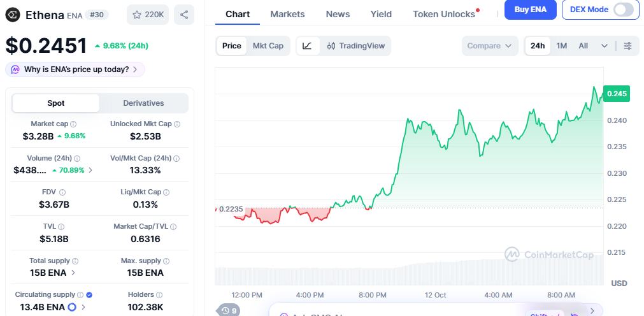
Task: Open the Chart tab
Action: (x=238, y=14)
